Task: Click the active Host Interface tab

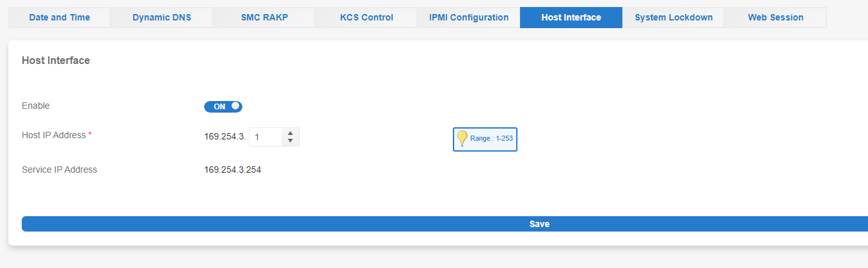Action: click(571, 17)
